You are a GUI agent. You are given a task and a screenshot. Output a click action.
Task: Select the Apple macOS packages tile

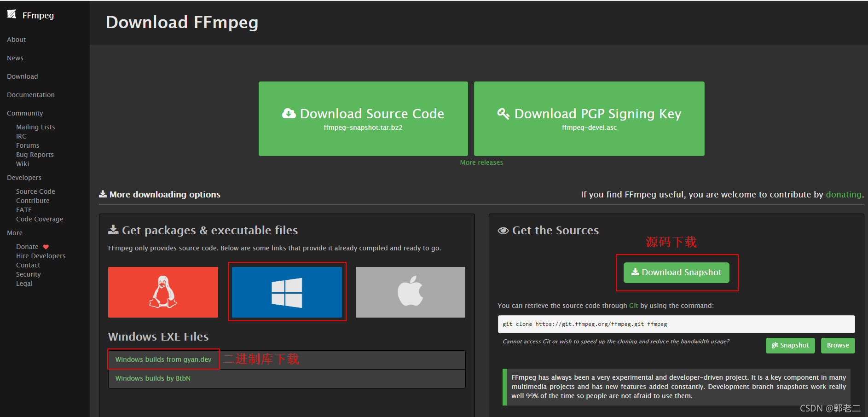tap(411, 292)
